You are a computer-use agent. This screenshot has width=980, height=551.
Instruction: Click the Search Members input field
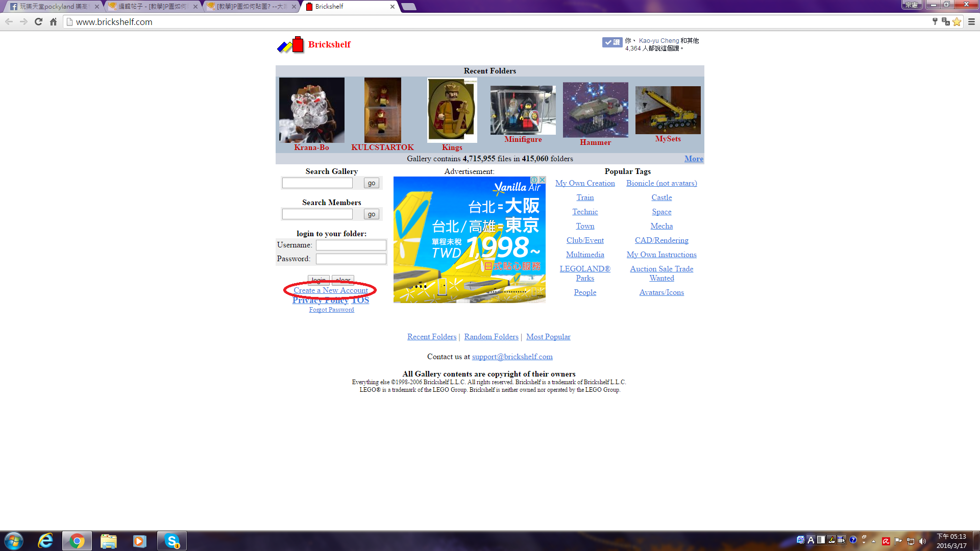pos(317,214)
